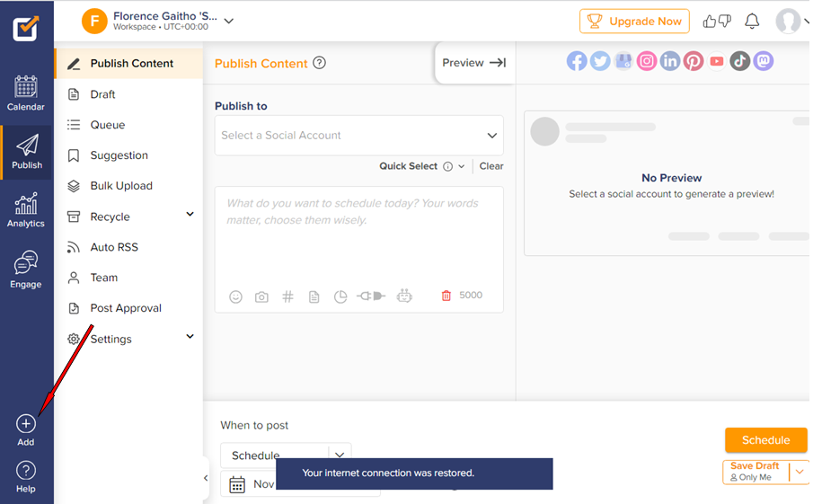Click the Publish Content help icon

point(320,63)
